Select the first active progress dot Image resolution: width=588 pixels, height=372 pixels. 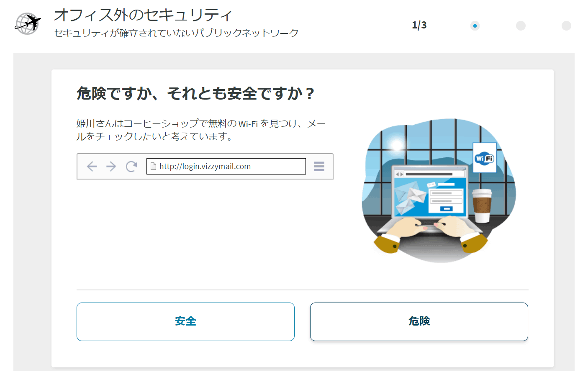click(x=475, y=26)
